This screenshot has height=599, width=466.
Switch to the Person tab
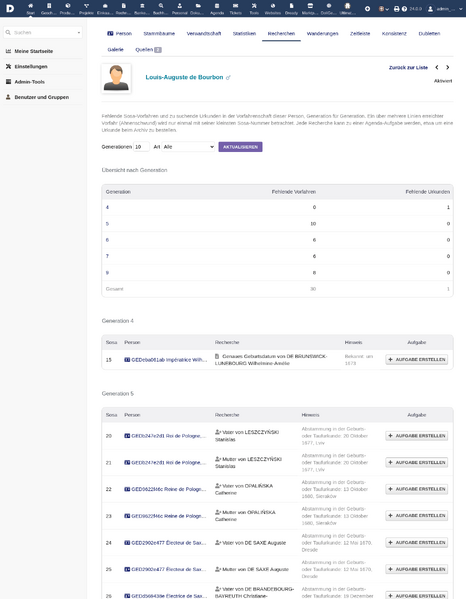click(120, 34)
